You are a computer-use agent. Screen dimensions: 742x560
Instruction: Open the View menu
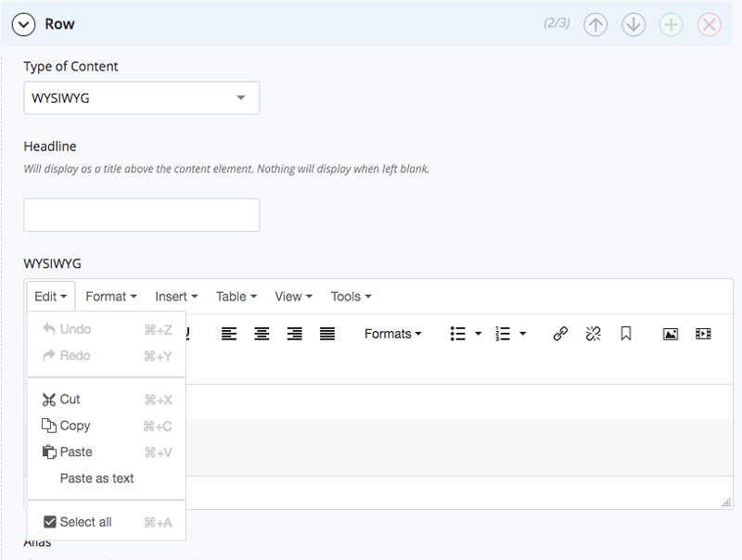(x=293, y=297)
